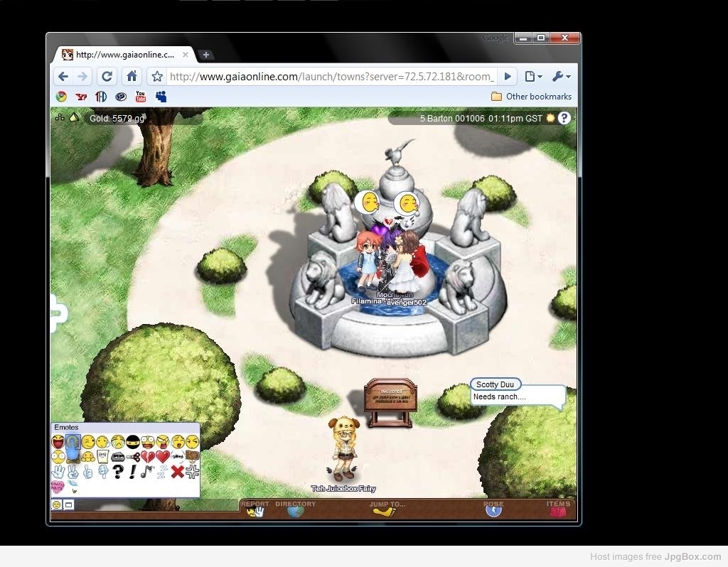Open the game help question mark
The image size is (728, 567).
click(564, 119)
